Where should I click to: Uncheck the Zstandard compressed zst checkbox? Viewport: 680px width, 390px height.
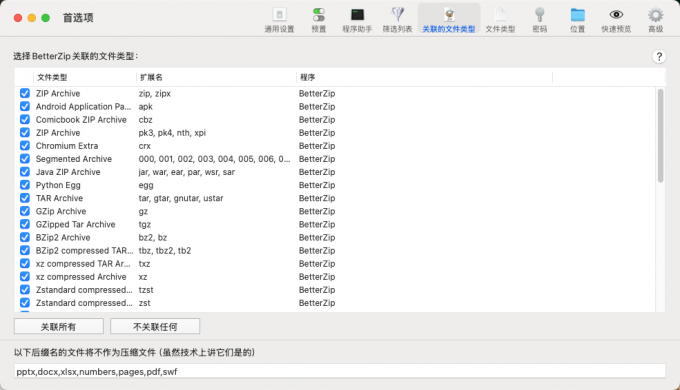click(x=25, y=302)
